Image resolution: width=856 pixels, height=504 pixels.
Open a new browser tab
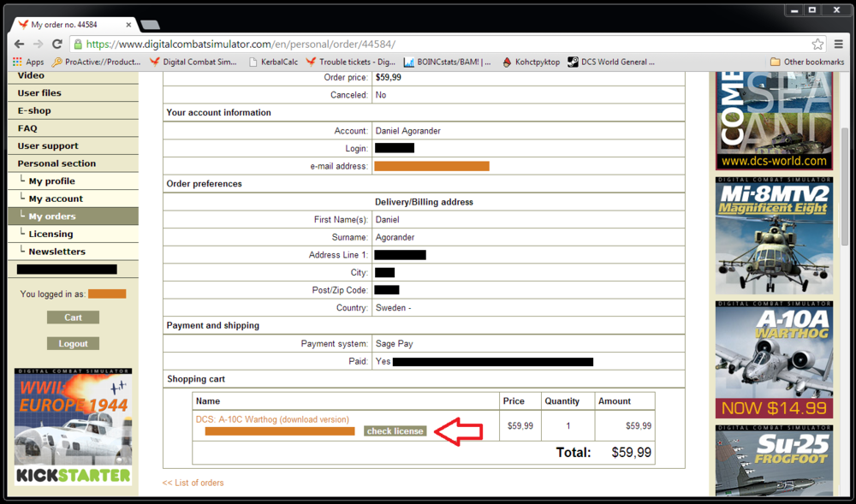pos(150,25)
